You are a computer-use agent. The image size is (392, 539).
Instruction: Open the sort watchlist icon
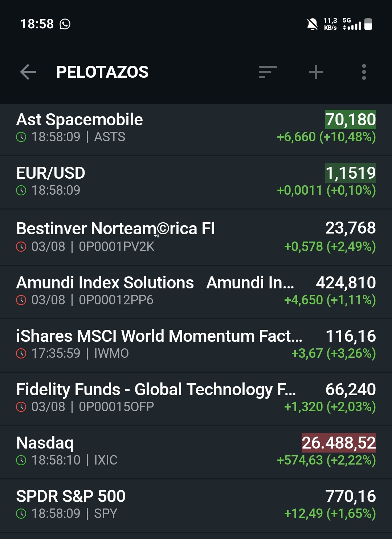(x=268, y=72)
